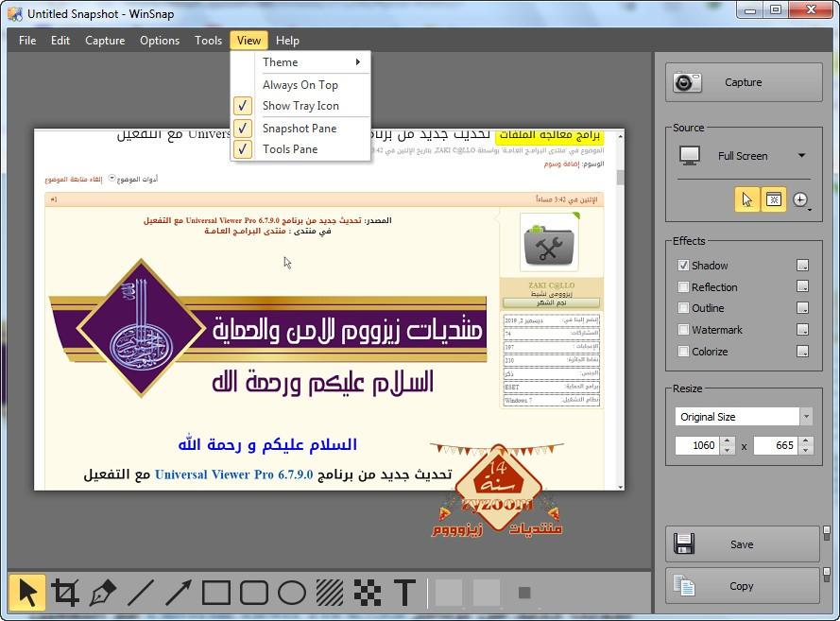Toggle include mouse cursor in capture
The width and height of the screenshot is (840, 621).
tap(746, 199)
